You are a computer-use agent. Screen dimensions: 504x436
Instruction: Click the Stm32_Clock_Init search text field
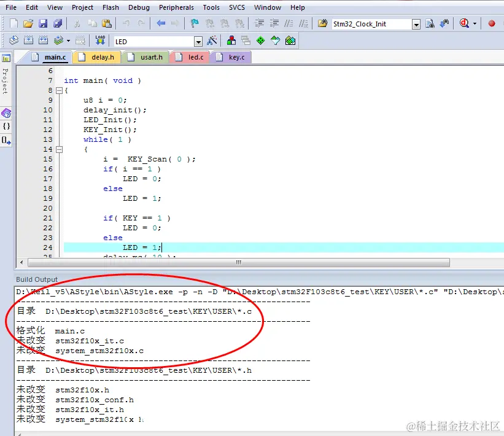[x=371, y=24]
